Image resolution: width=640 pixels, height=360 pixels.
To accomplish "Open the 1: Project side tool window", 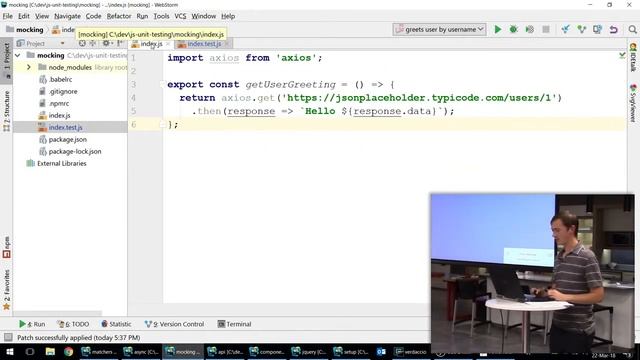I will [7, 60].
